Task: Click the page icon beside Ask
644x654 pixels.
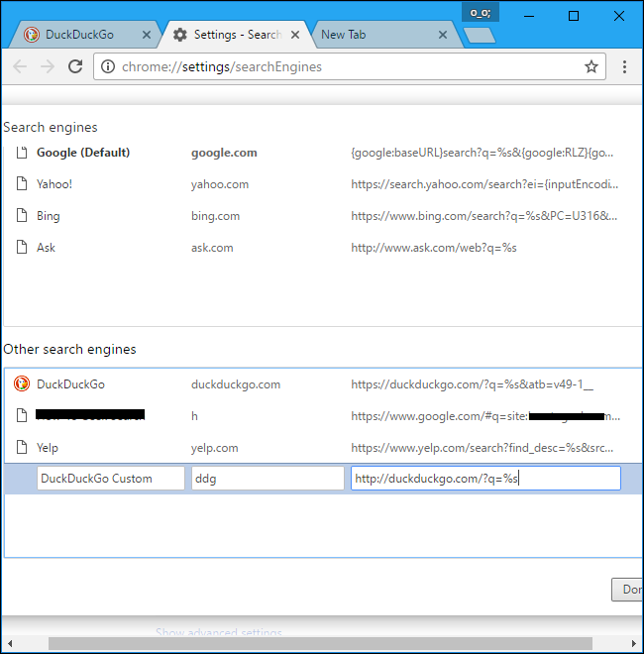Action: 22,247
